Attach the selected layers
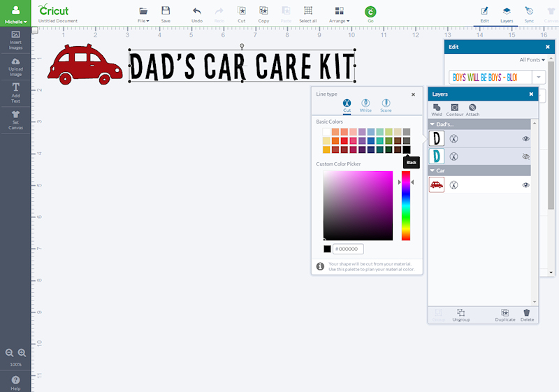Screen dimensions: 559x392 472,110
